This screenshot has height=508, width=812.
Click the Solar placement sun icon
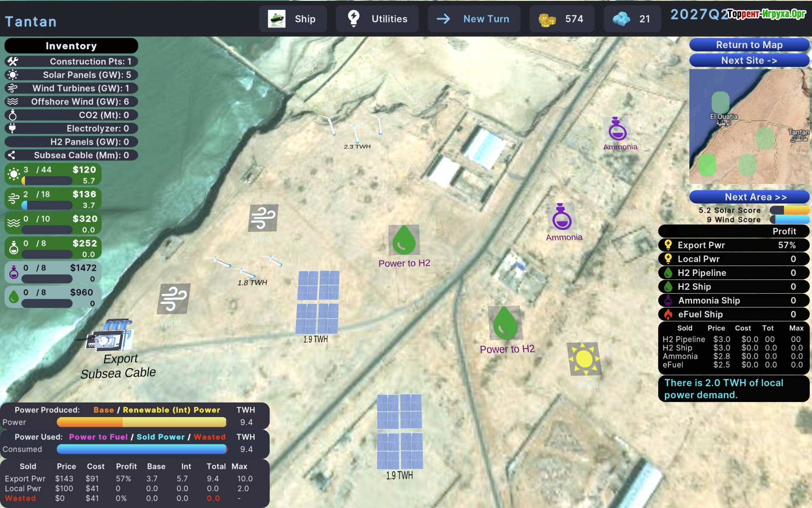pos(584,359)
